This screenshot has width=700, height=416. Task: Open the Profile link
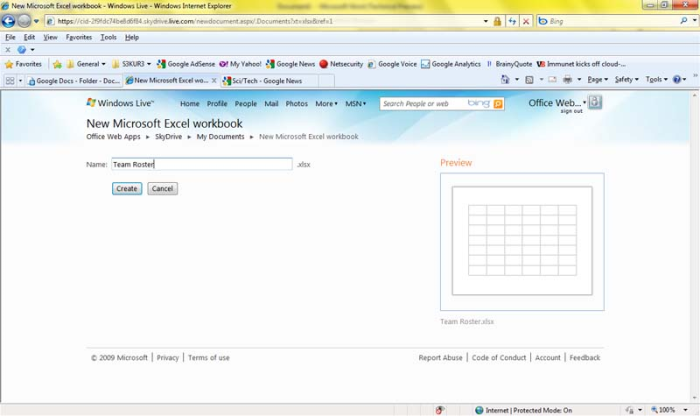pyautogui.click(x=217, y=104)
